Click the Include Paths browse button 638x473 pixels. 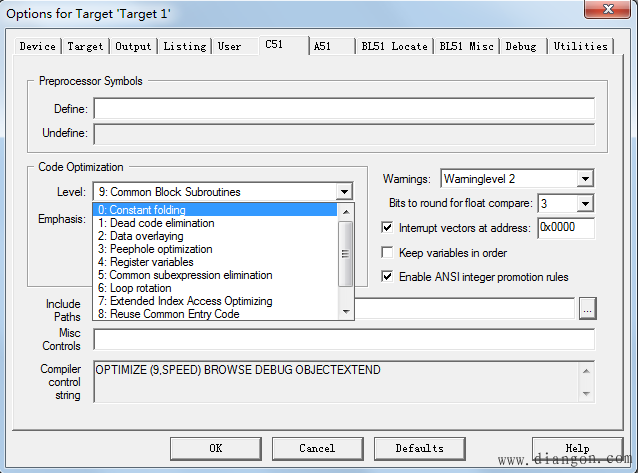tap(588, 309)
